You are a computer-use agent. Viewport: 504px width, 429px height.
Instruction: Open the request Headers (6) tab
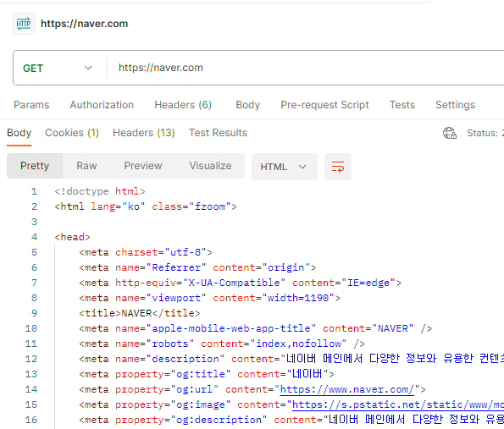tap(183, 105)
